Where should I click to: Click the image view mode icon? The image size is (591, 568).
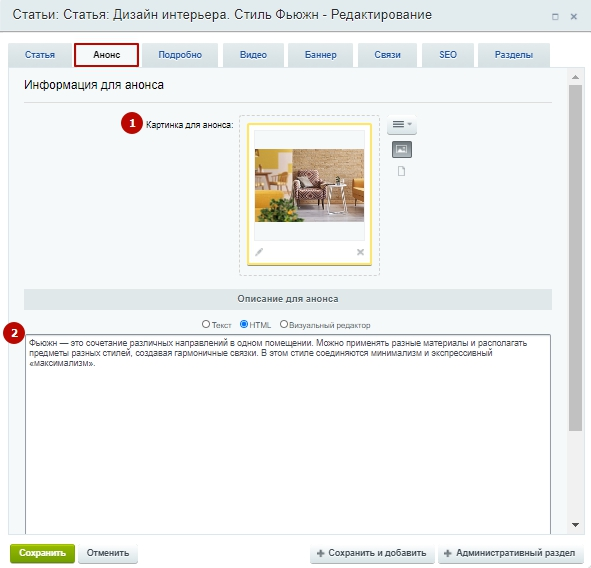click(402, 149)
